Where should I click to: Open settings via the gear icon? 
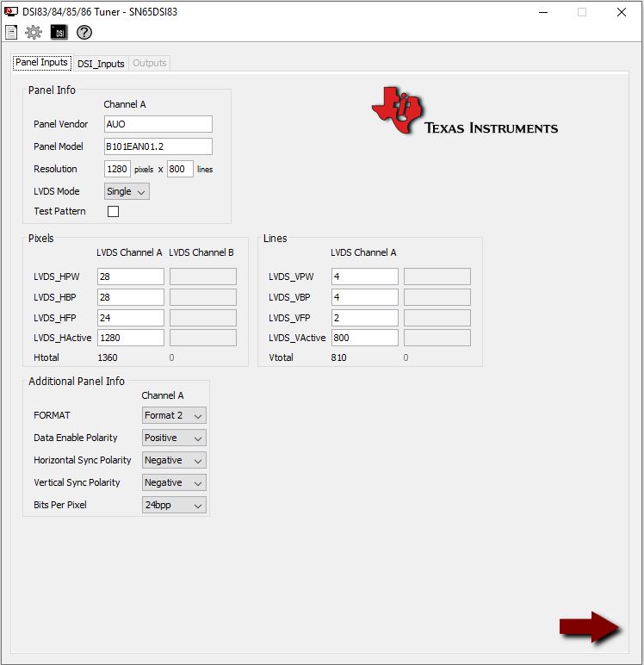[x=33, y=32]
